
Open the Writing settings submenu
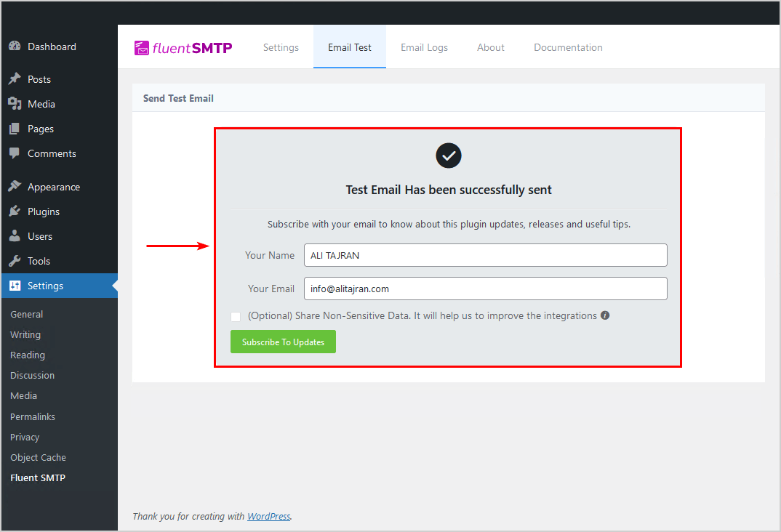pos(25,335)
